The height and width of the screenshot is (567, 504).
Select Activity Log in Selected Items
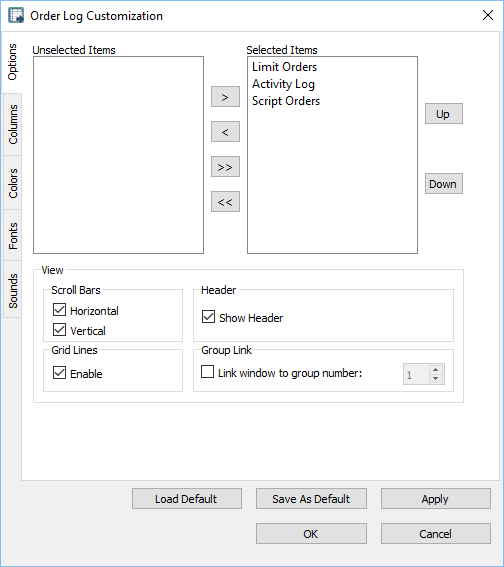coord(283,84)
